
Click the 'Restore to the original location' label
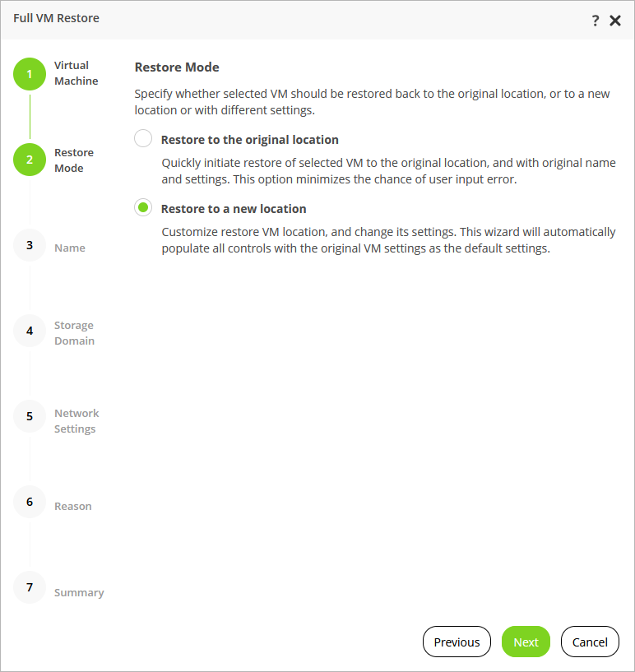250,140
